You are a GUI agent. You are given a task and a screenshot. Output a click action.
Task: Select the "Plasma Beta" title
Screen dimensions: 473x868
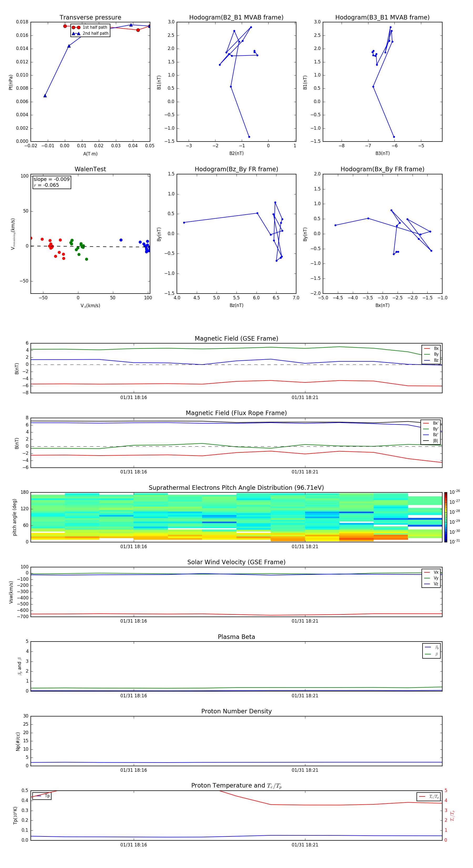pos(236,637)
